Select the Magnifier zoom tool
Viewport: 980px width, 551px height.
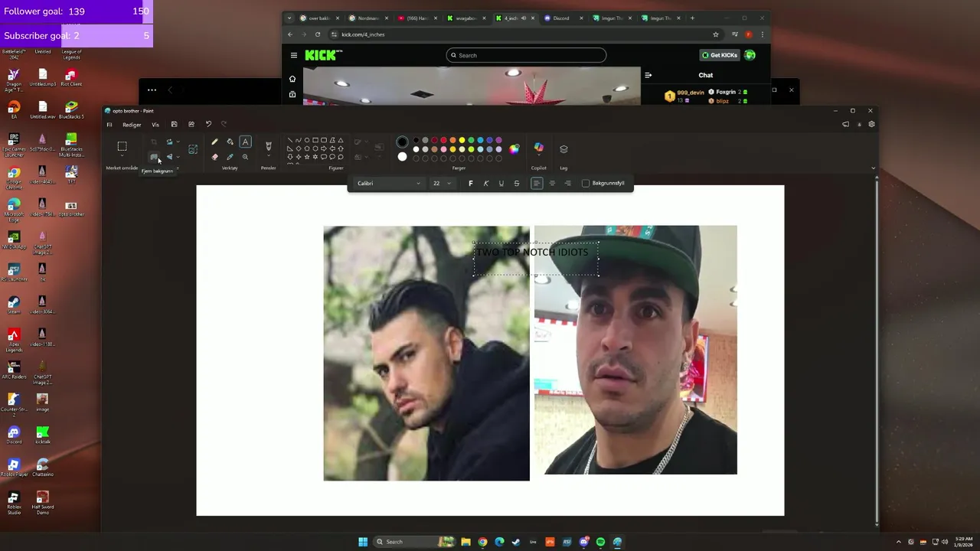245,157
